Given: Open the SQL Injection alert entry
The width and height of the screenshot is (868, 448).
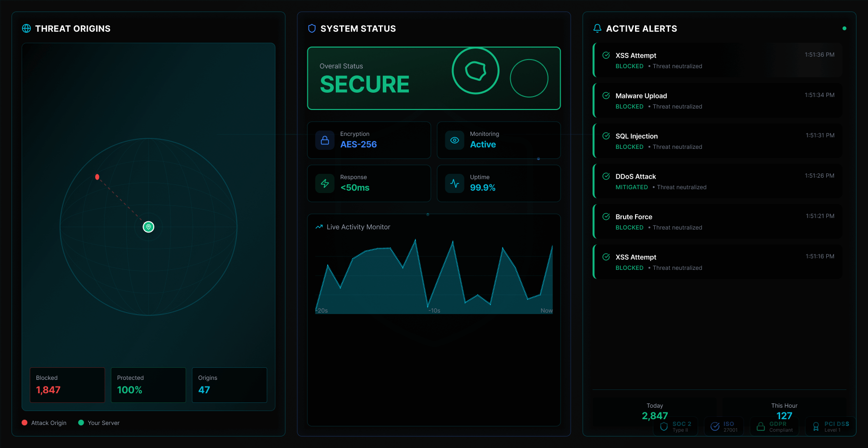Looking at the screenshot, I should tap(718, 141).
